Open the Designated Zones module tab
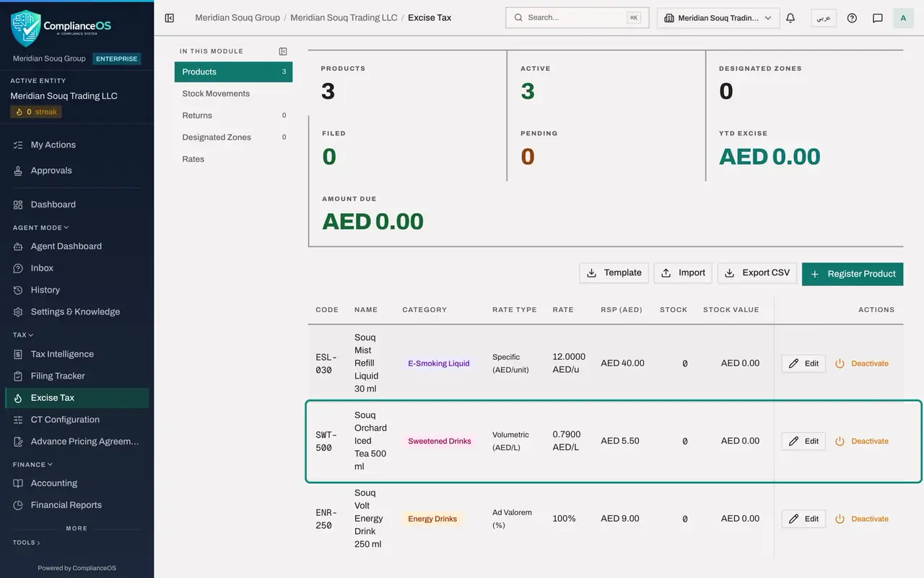 [233, 137]
